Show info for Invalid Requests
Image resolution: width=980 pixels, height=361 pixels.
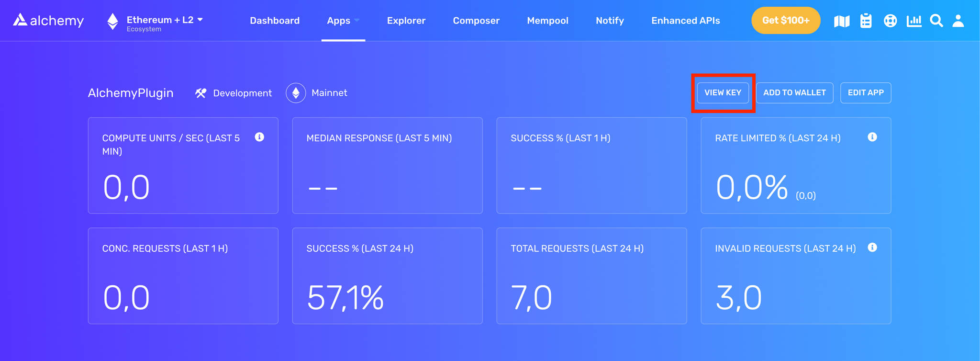pos(872,248)
